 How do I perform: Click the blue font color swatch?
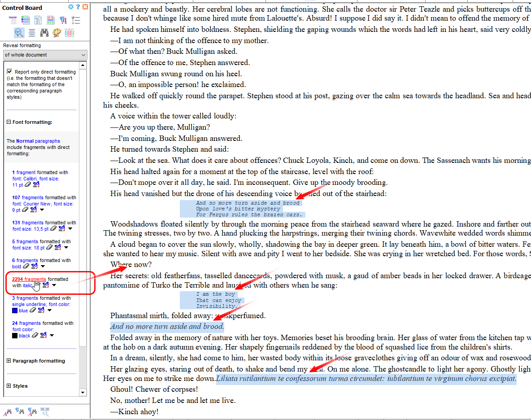click(x=15, y=311)
